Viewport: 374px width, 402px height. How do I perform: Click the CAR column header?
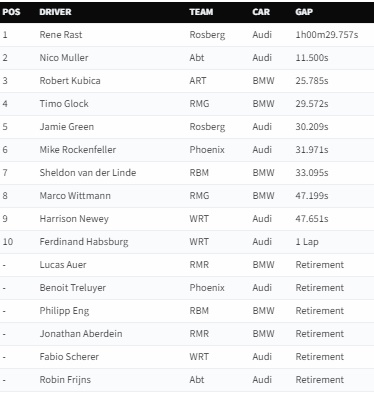click(261, 12)
